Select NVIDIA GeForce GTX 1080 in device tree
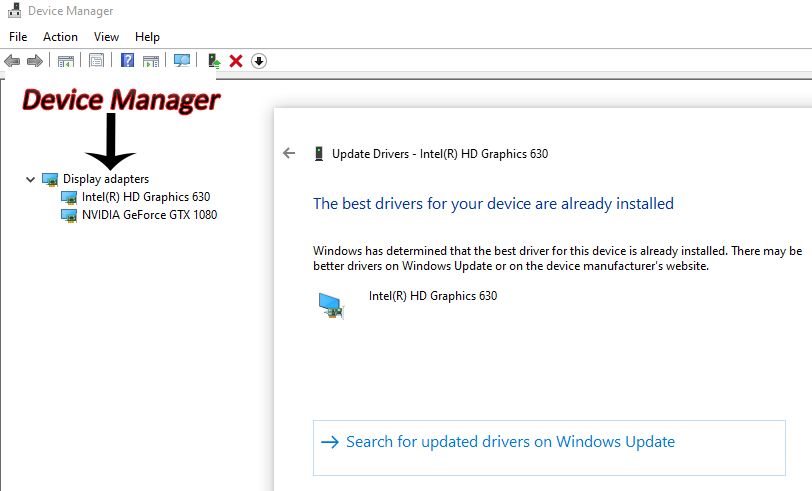This screenshot has height=491, width=812. 149,215
